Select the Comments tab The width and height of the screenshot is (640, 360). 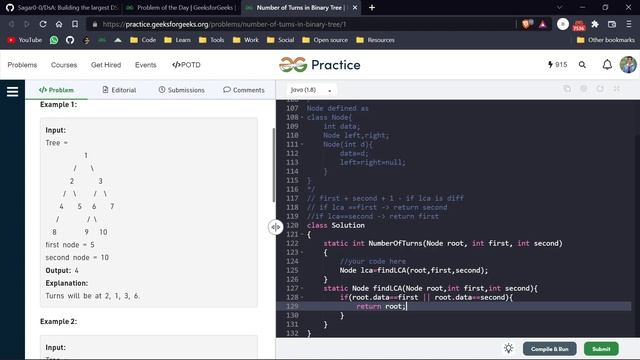click(244, 90)
